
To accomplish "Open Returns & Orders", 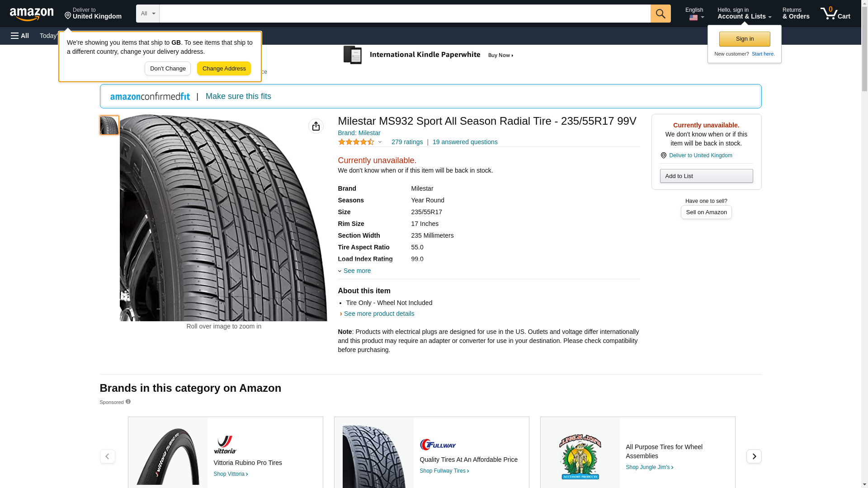I will click(796, 14).
